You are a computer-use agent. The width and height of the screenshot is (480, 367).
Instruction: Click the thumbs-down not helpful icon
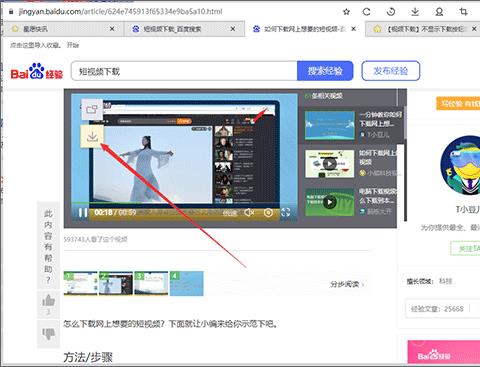(x=48, y=333)
